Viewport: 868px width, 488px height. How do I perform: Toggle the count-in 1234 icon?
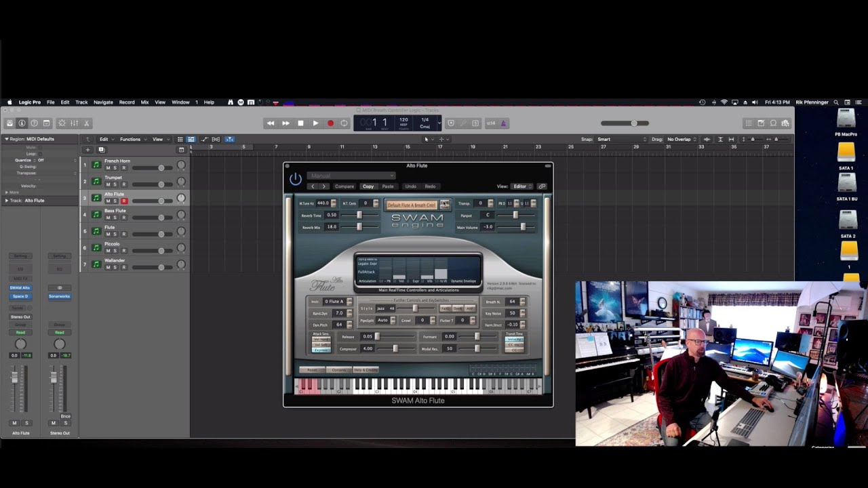tap(491, 123)
